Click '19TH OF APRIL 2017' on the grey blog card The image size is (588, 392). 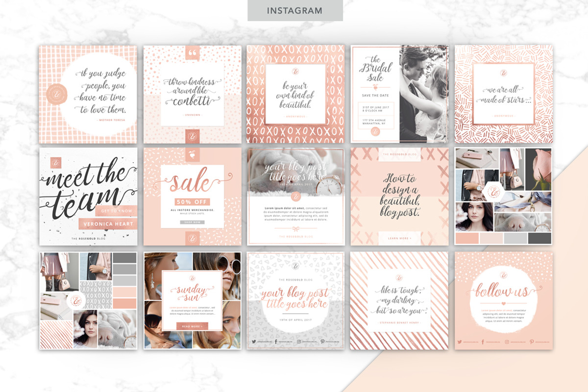tap(295, 320)
